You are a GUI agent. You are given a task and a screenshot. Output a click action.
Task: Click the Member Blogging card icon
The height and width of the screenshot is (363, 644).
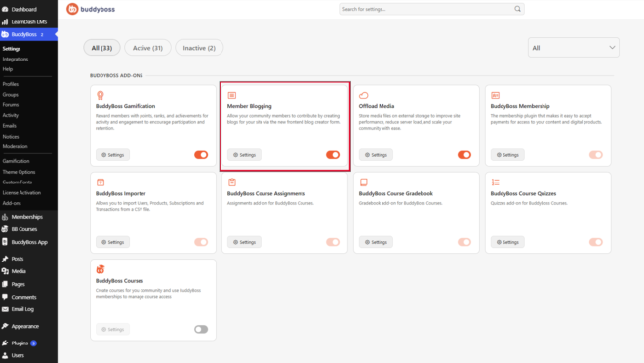232,96
